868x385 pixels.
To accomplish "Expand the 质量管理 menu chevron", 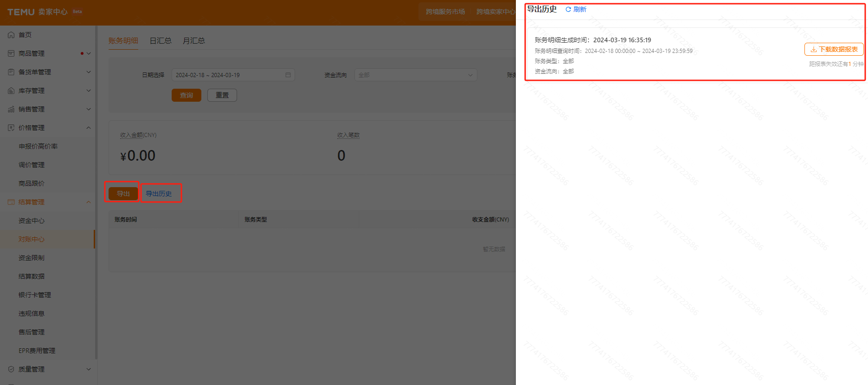I will (x=89, y=369).
